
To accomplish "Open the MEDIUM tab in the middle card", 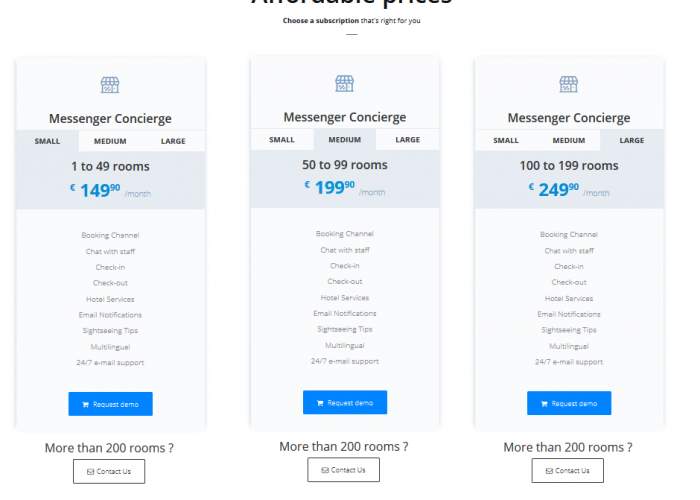I will pyautogui.click(x=345, y=140).
